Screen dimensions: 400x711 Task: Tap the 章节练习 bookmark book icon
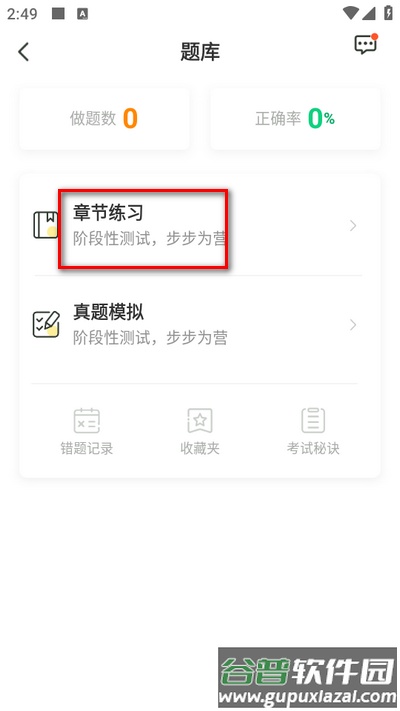[x=46, y=225]
